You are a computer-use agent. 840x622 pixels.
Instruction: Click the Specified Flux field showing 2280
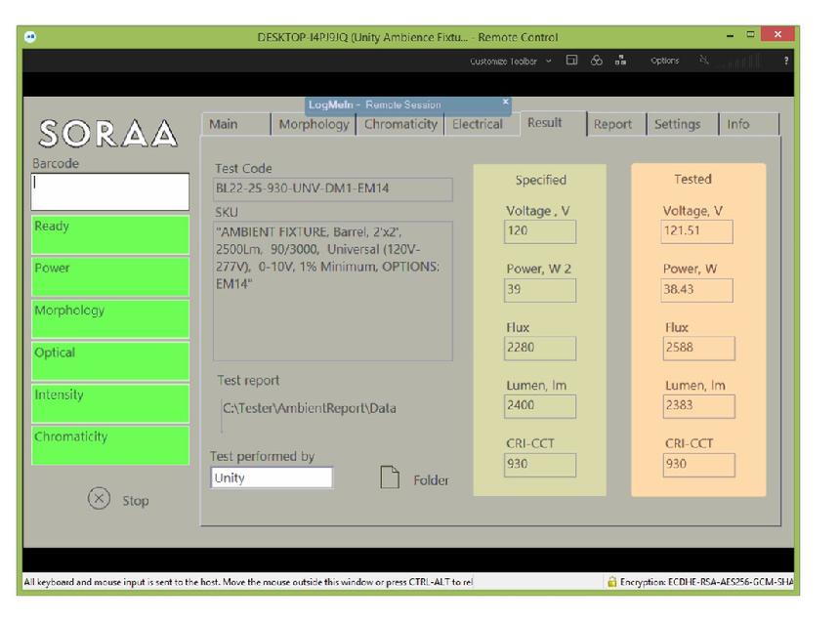(540, 349)
